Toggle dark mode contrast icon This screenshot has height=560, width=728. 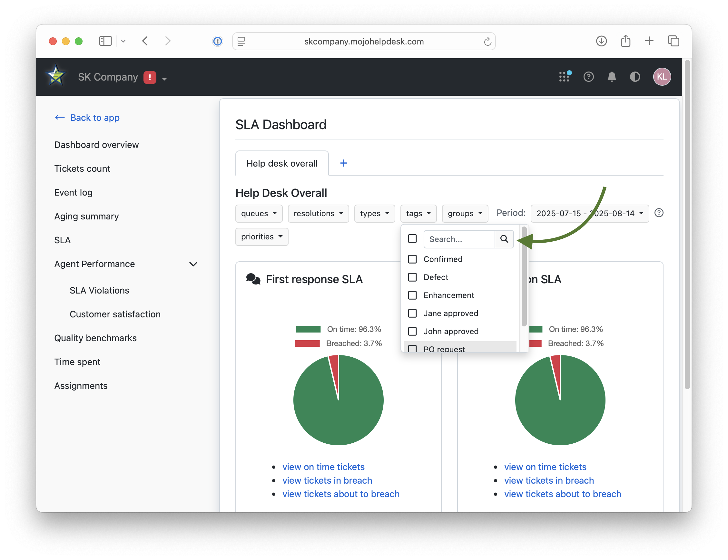635,77
